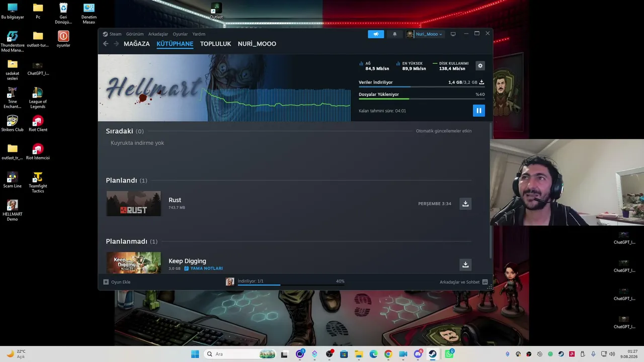Select the oyunlar desktop icon

(63, 39)
